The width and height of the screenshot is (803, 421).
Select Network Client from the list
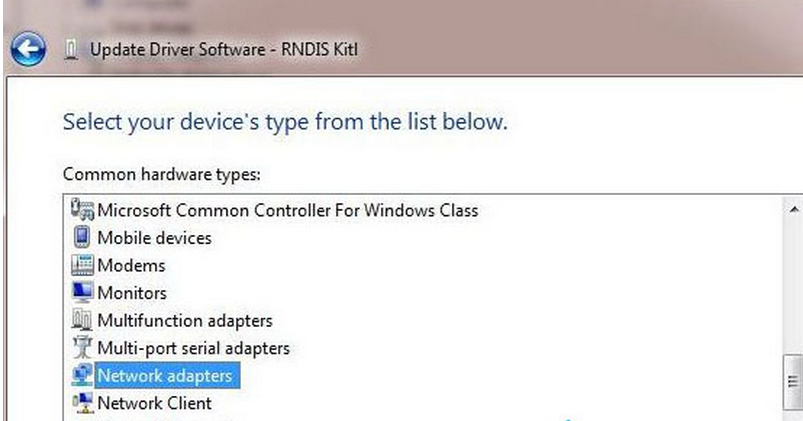click(154, 403)
